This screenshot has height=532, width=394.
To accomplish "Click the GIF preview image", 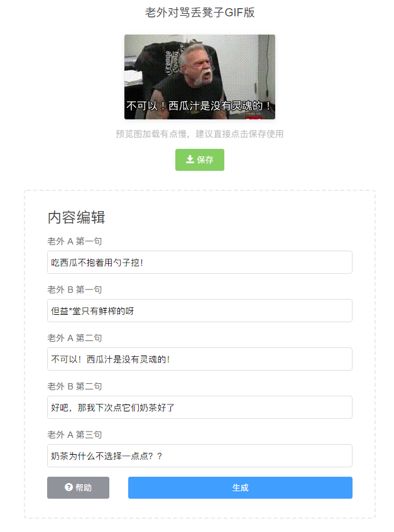I will (x=200, y=77).
